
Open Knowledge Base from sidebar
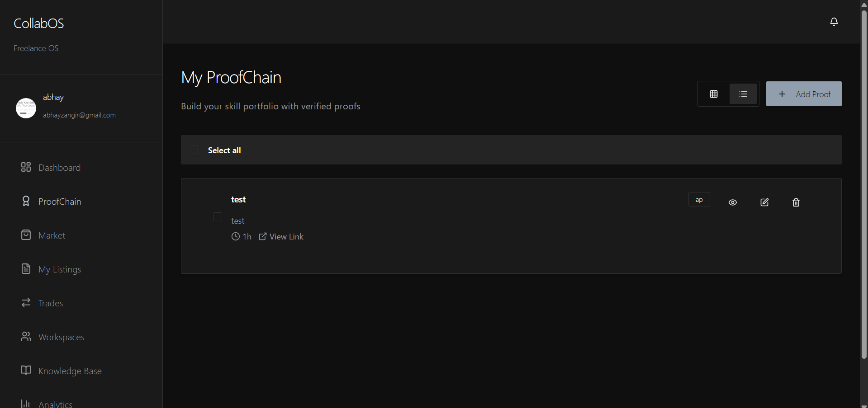(70, 371)
